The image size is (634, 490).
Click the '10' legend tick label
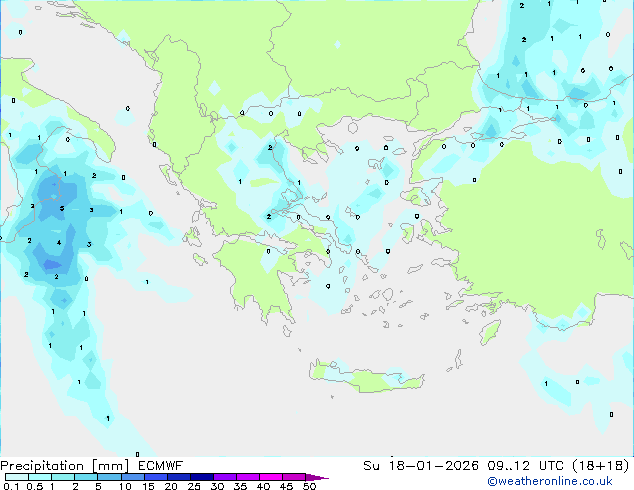pyautogui.click(x=125, y=486)
